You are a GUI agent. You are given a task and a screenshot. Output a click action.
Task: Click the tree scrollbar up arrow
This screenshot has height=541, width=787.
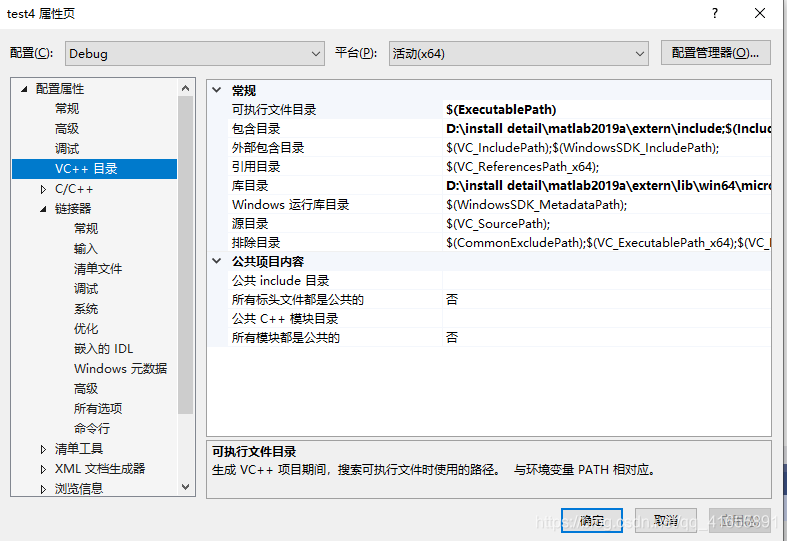pyautogui.click(x=186, y=88)
